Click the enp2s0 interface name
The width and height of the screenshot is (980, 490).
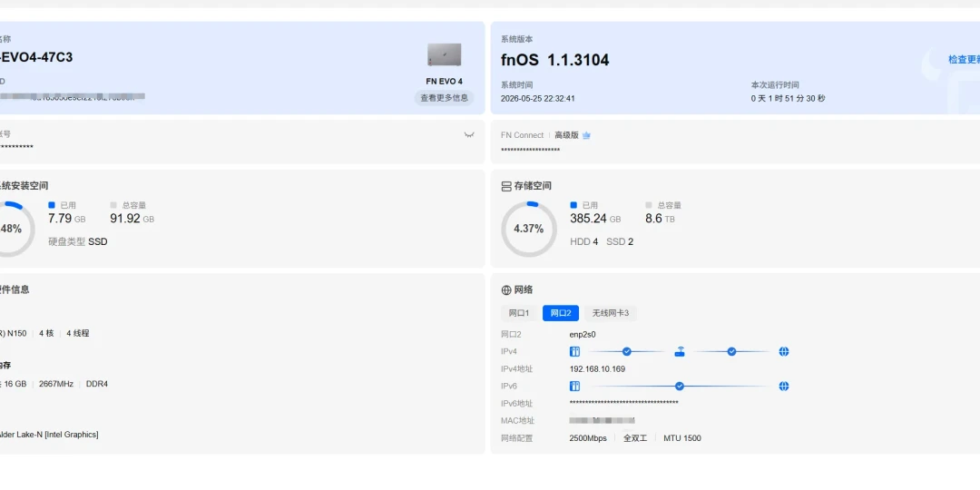click(583, 335)
